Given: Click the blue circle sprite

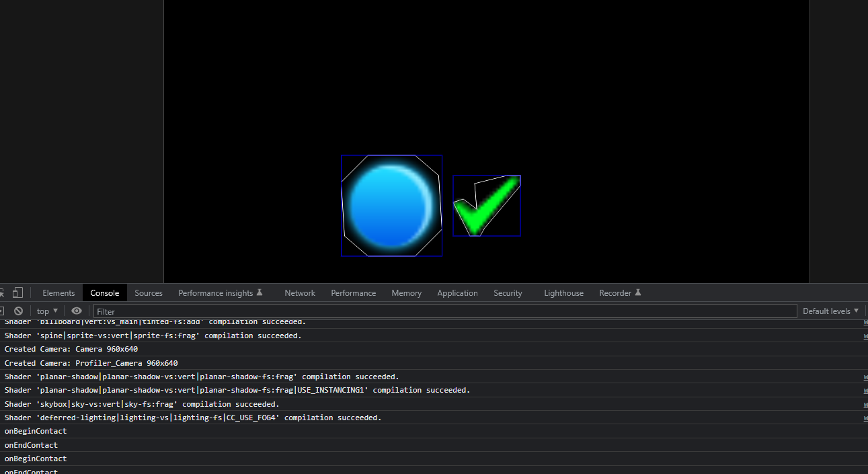Looking at the screenshot, I should coord(391,206).
